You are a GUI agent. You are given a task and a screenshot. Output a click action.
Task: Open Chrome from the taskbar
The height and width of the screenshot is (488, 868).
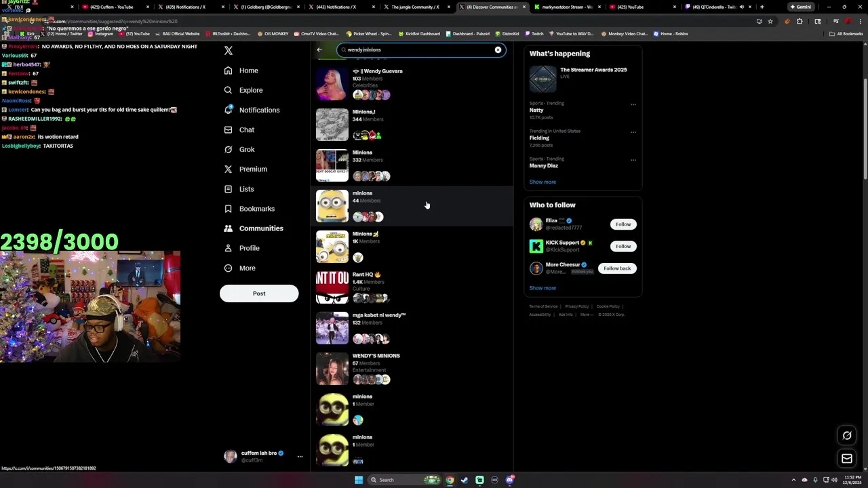click(450, 480)
